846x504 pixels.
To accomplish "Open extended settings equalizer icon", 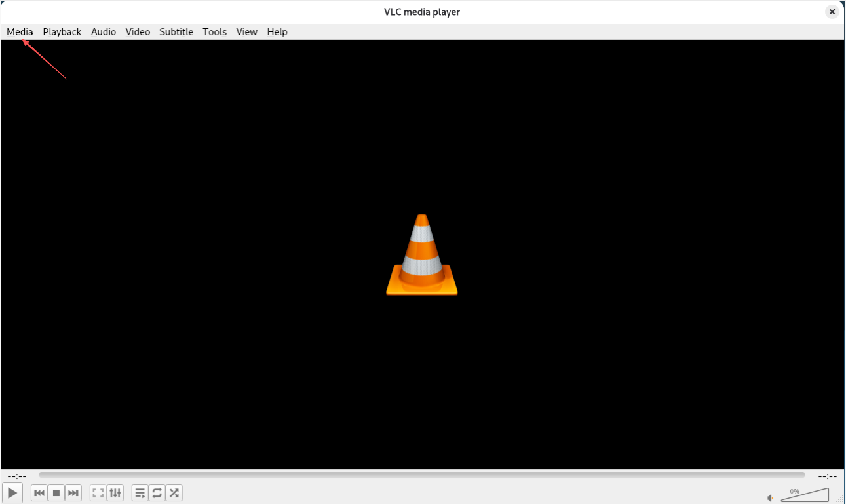I will 115,493.
